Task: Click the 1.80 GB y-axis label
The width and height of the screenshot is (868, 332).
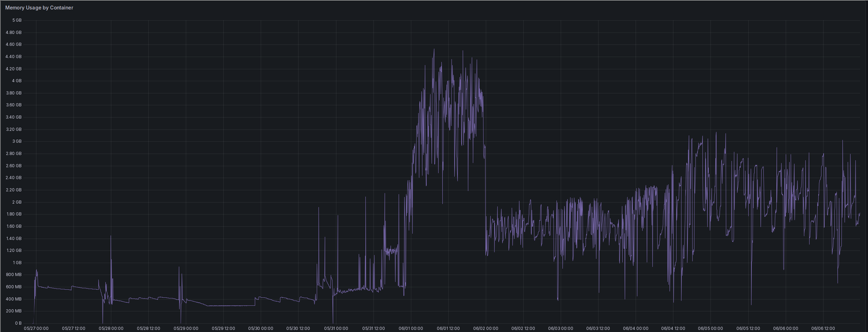Action: pyautogui.click(x=14, y=214)
